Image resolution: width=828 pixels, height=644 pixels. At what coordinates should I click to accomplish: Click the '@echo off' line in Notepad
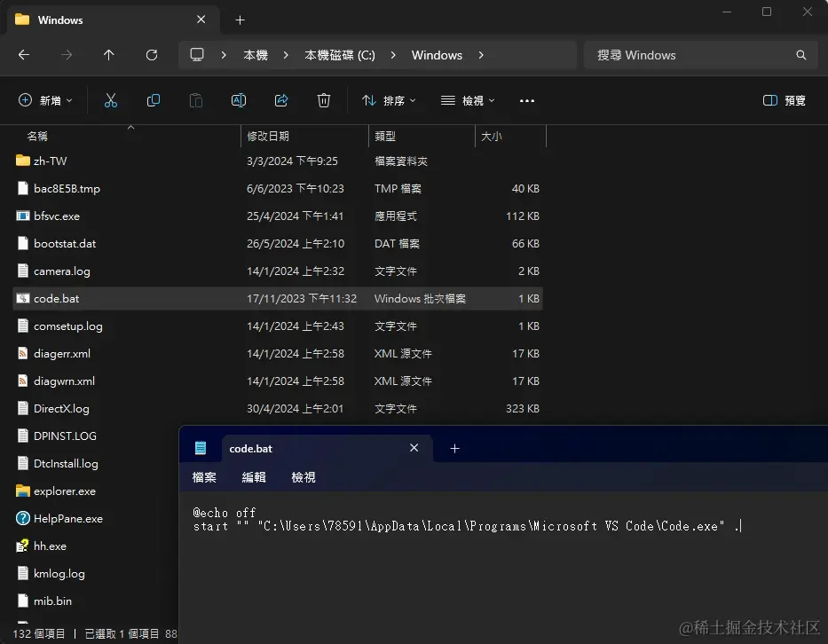225,513
